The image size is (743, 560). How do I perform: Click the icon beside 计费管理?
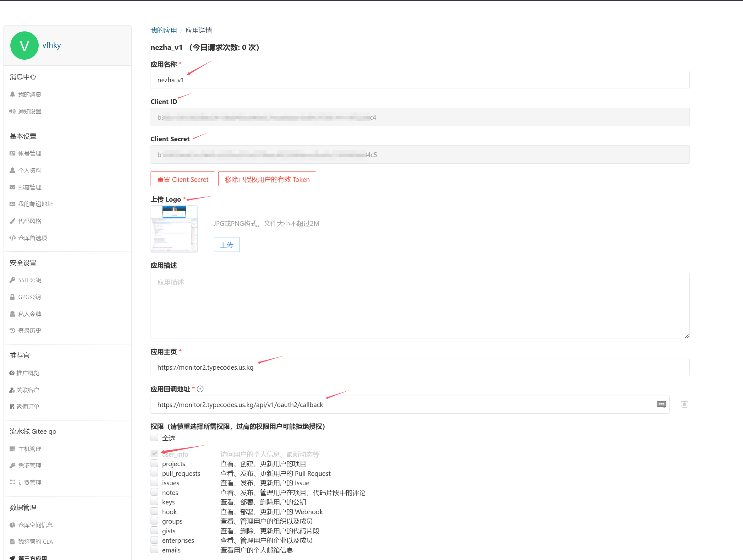click(x=13, y=482)
